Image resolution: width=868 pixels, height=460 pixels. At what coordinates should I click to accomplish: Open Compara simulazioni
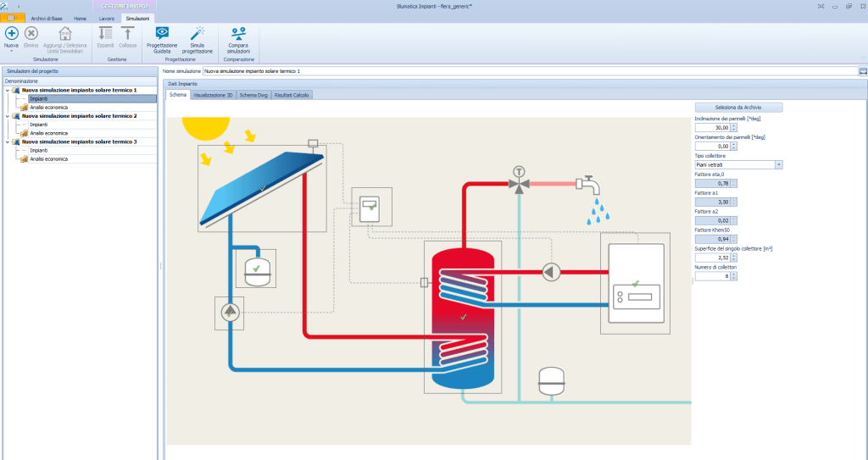(239, 34)
